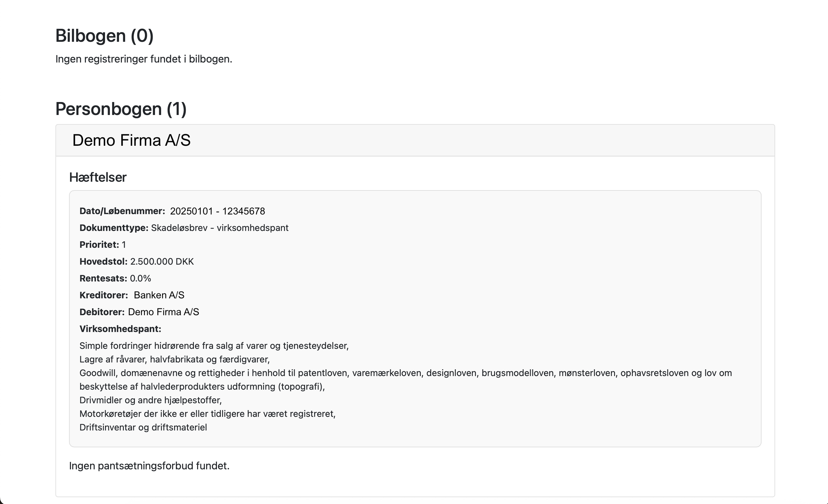The width and height of the screenshot is (828, 504).
Task: Click the Virksomhedspant label
Action: (x=120, y=329)
